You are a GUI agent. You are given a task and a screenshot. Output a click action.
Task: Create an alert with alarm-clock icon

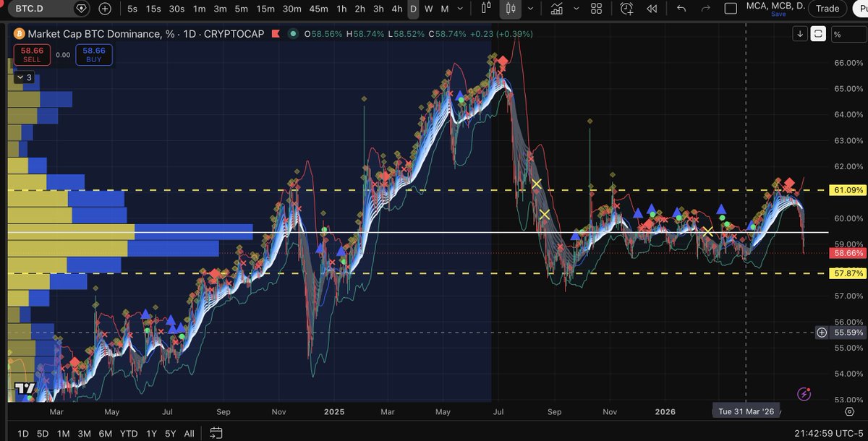point(626,9)
